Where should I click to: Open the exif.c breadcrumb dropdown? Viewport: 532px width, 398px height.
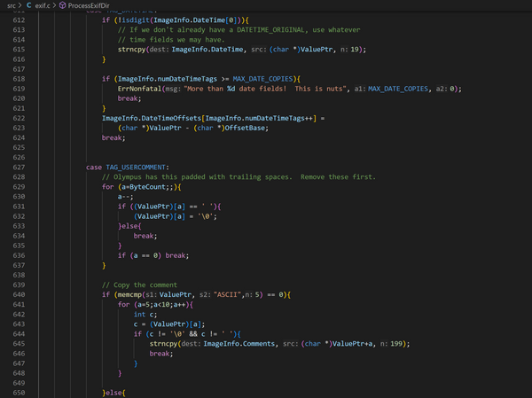(x=43, y=6)
